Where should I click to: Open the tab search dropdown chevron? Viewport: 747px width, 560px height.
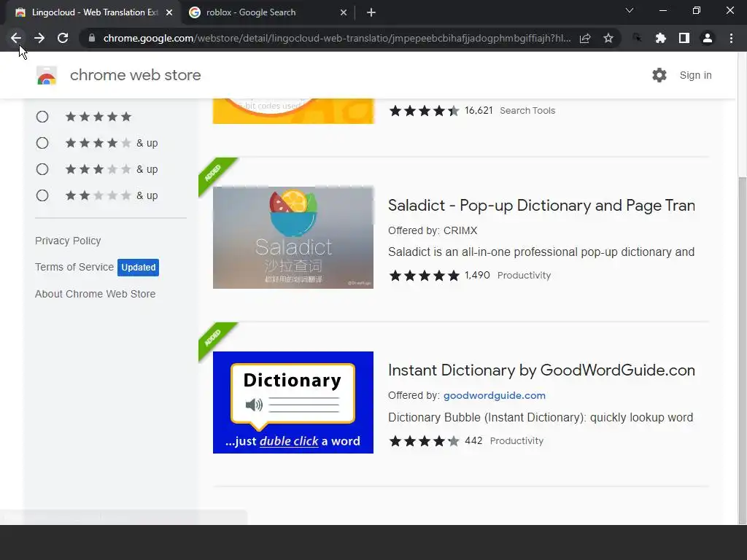(630, 10)
